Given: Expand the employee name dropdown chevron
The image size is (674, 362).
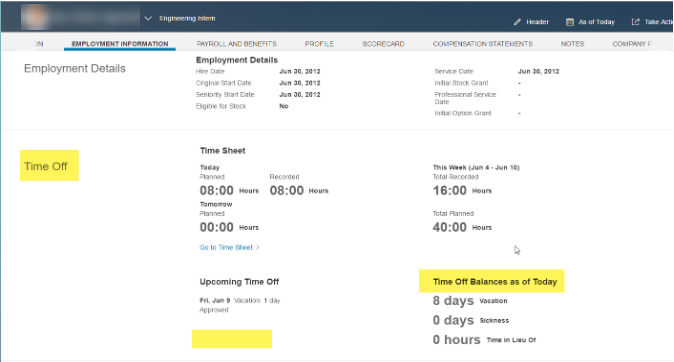Looking at the screenshot, I should (x=148, y=18).
